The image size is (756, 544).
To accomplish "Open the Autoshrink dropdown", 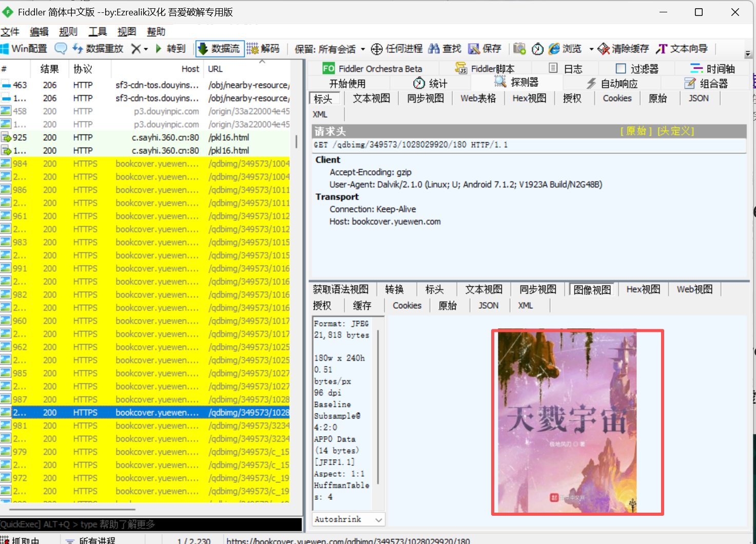I will (348, 519).
